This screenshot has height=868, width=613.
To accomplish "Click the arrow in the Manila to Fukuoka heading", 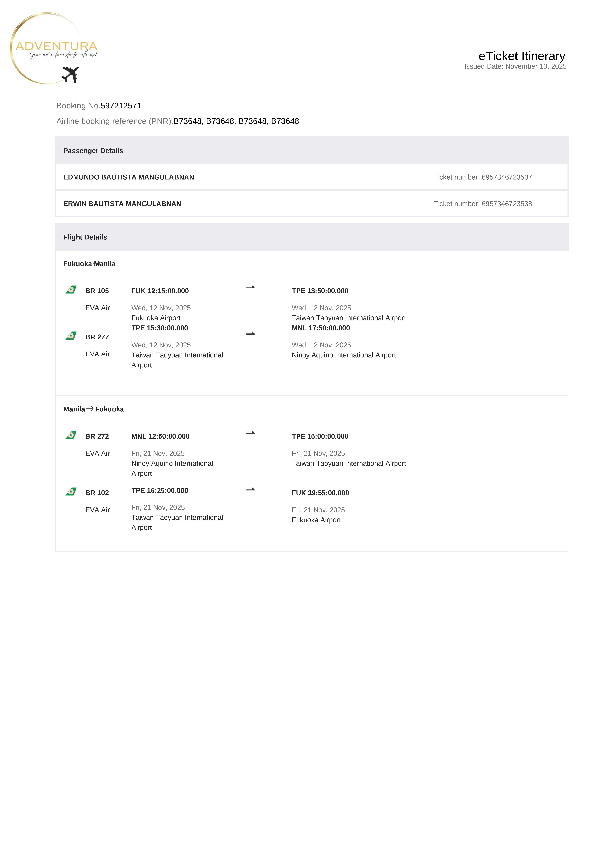I will tap(90, 409).
